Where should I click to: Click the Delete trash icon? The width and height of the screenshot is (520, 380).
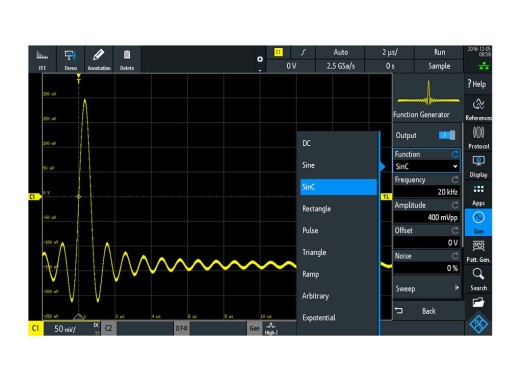[127, 59]
